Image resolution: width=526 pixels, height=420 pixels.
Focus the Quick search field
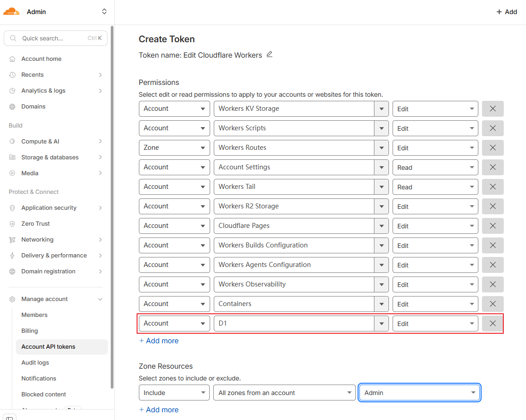click(x=55, y=39)
